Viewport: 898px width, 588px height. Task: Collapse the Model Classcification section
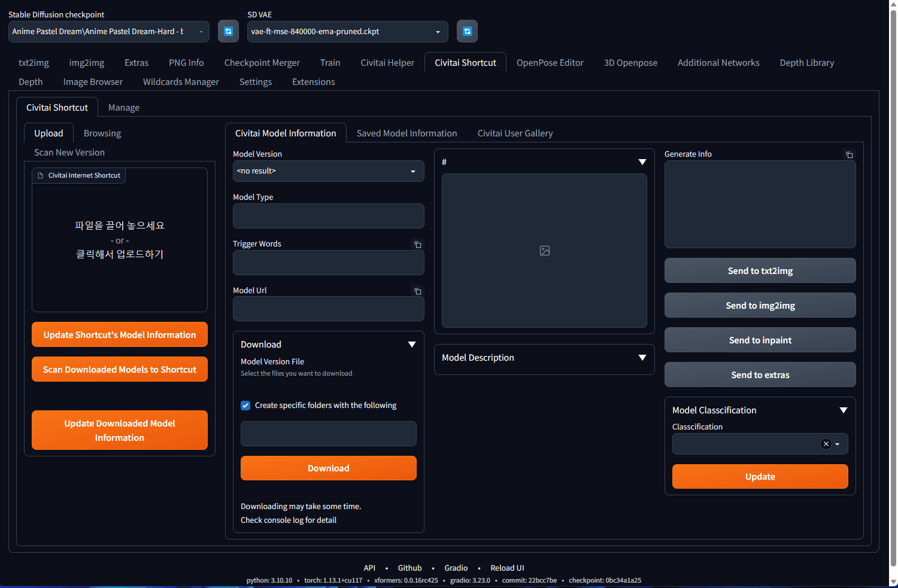tap(844, 410)
